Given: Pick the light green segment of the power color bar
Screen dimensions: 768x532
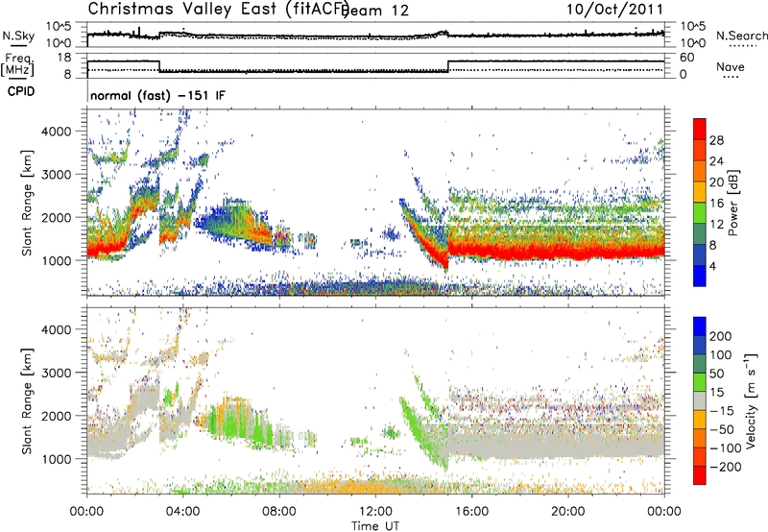Looking at the screenshot, I should point(700,212).
